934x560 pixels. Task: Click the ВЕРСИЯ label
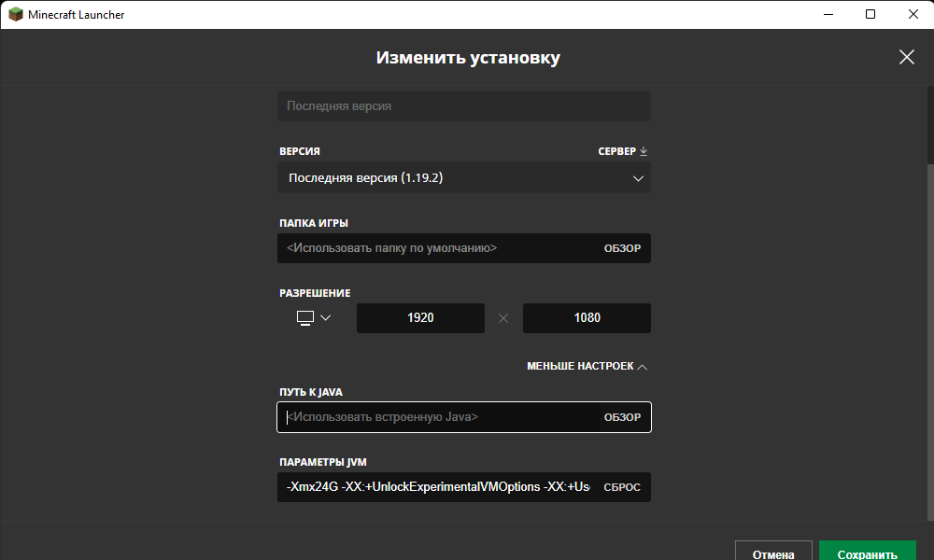pyautogui.click(x=300, y=151)
